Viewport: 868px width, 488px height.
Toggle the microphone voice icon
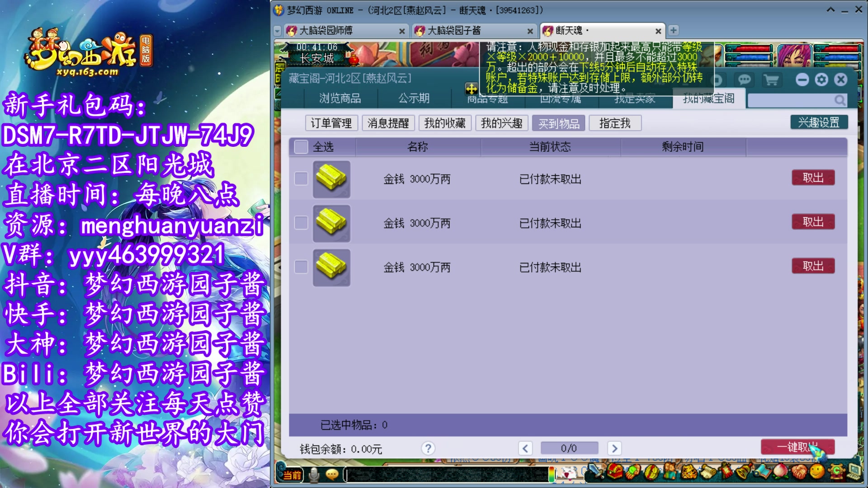coord(314,474)
